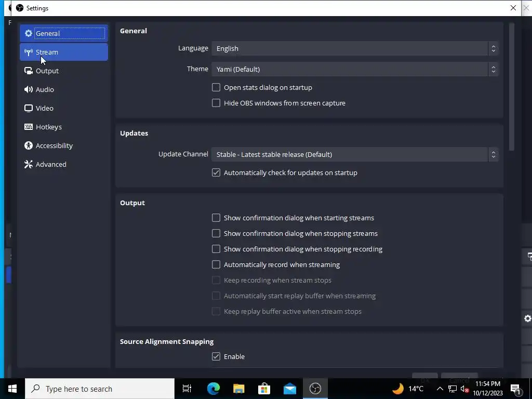Switch to the Audio settings tab

coord(64,89)
